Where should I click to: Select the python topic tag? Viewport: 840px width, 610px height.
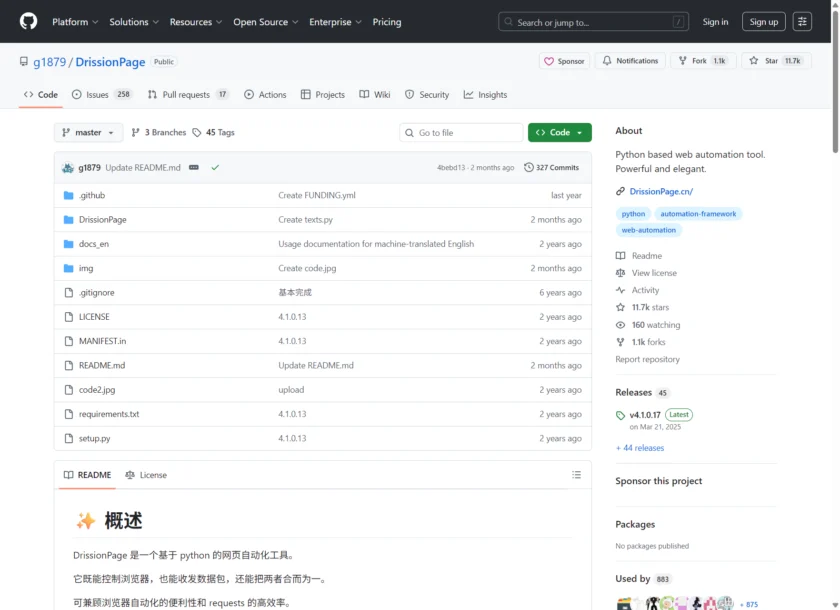pyautogui.click(x=633, y=213)
